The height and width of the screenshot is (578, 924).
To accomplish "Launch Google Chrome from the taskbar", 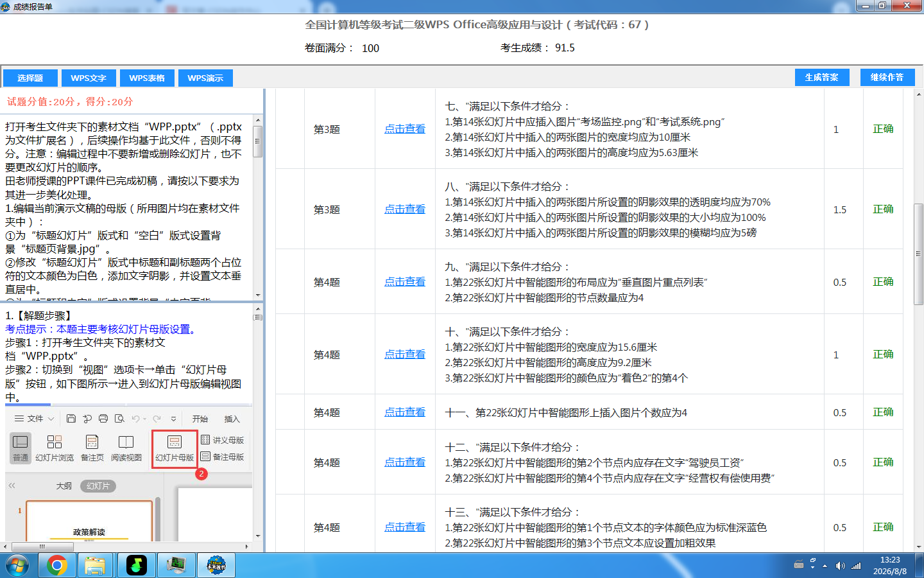I will [57, 566].
